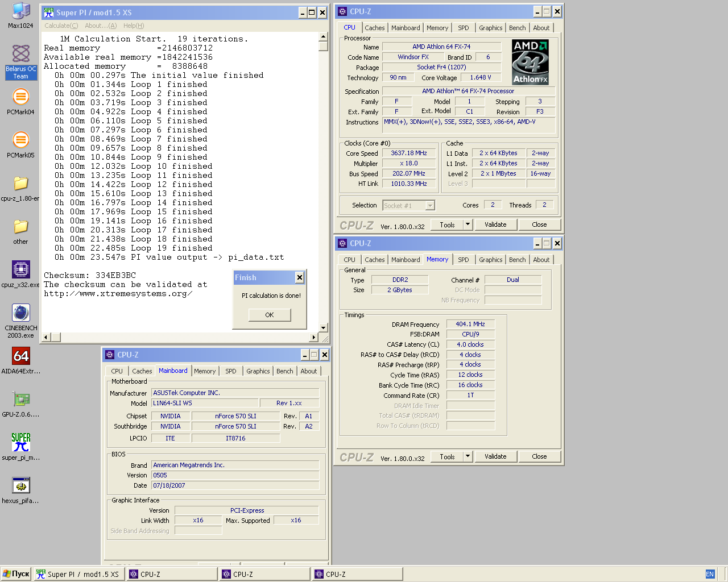Open SPD tab in Memory CPU-Z window
Screen dimensions: 728x582
464,260
